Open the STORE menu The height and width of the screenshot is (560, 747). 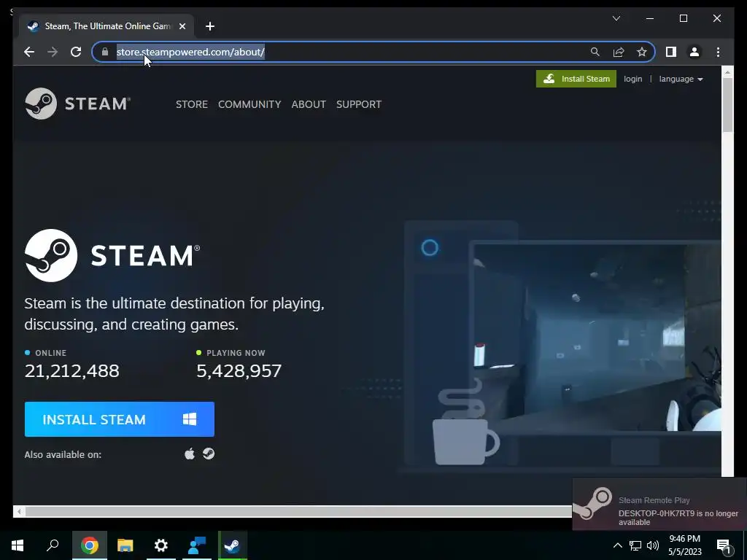point(192,104)
